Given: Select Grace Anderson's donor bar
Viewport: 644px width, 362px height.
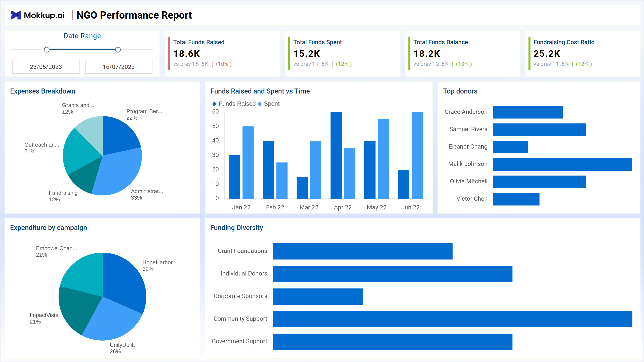Looking at the screenshot, I should [528, 112].
